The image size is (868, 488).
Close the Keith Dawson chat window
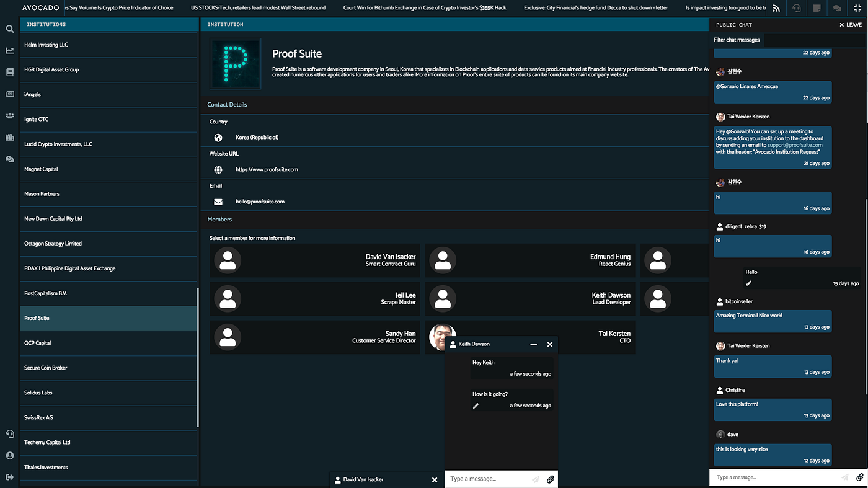(x=550, y=344)
